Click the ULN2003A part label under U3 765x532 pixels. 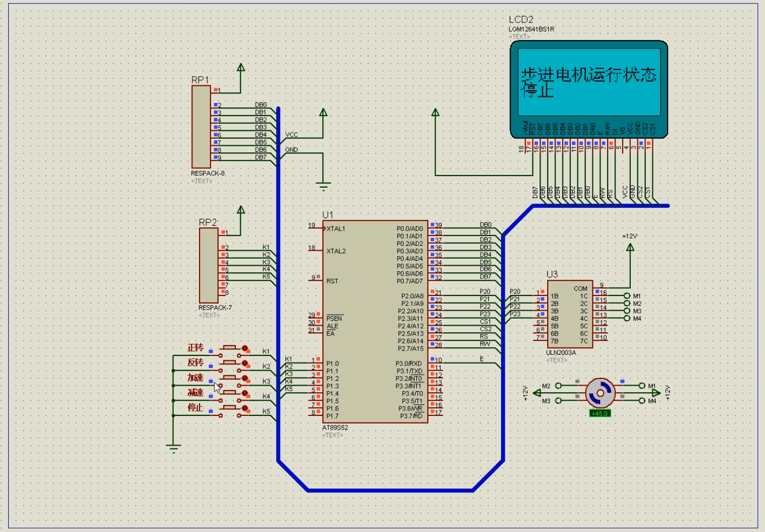tap(561, 353)
